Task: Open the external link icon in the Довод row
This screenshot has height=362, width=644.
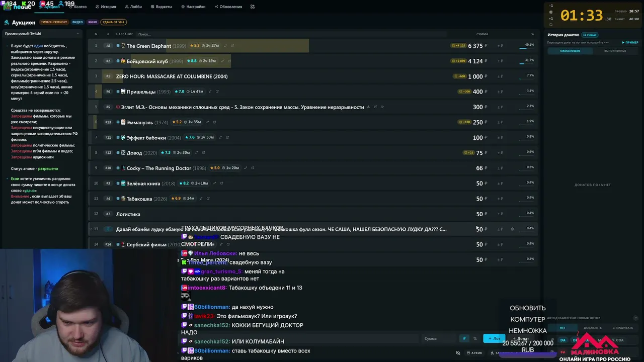Action: point(203,153)
